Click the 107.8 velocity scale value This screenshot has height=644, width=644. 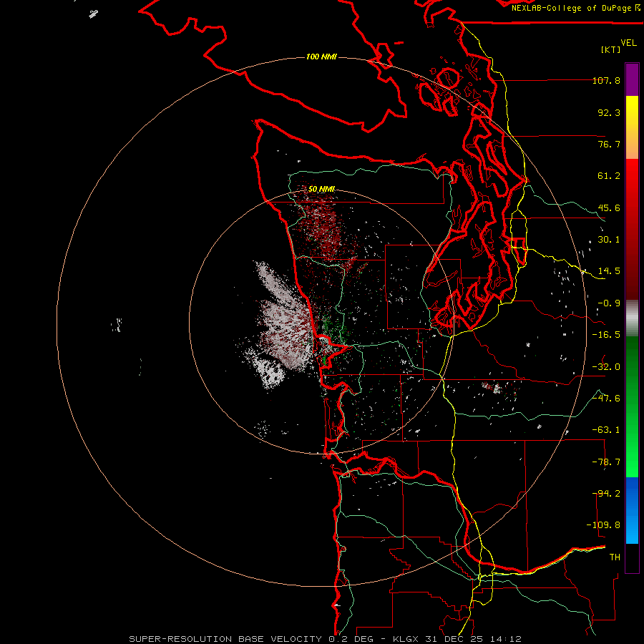click(606, 80)
